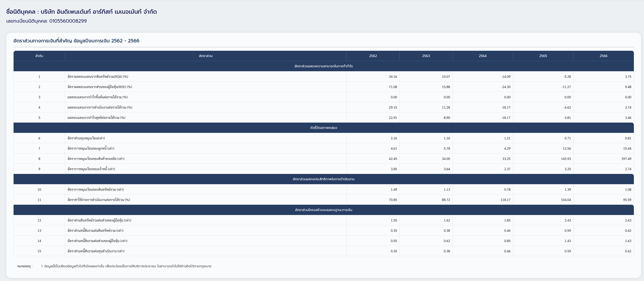Click the 'ลำดับ' column header
Viewport: 644px width, 281px height.
pyautogui.click(x=39, y=56)
